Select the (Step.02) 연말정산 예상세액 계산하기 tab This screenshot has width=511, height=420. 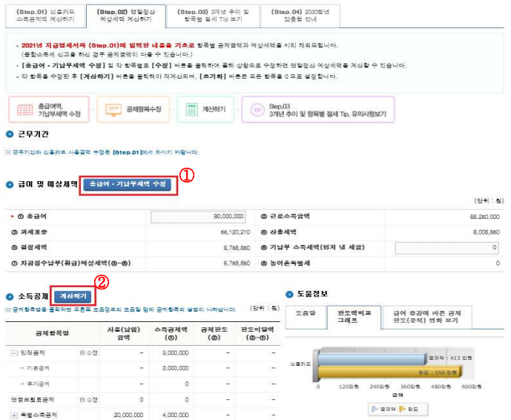(x=126, y=16)
